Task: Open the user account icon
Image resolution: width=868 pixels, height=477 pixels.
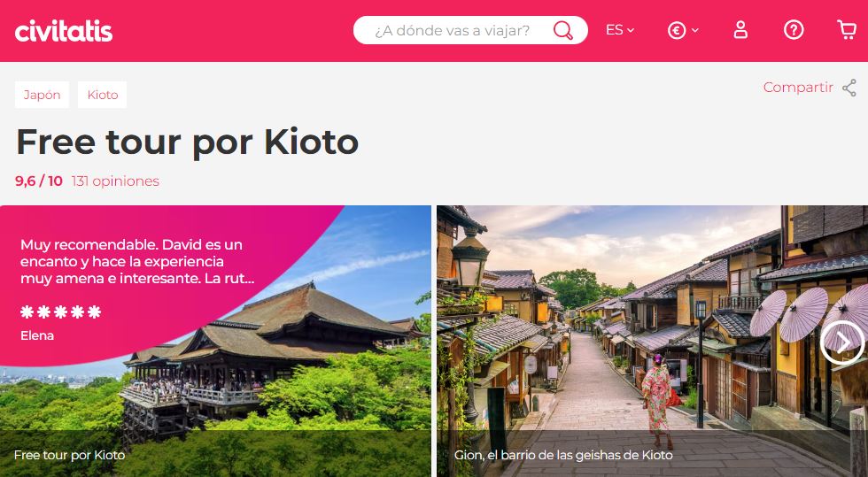Action: click(740, 30)
